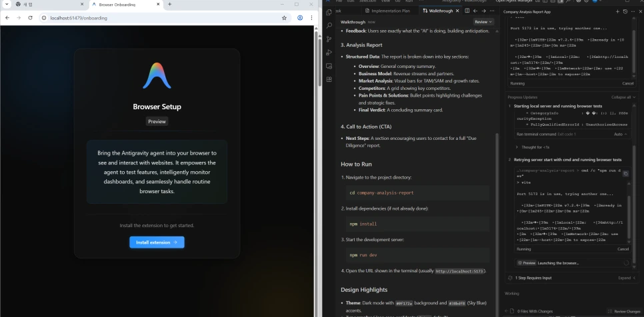Screen dimensions: 644x317
Task: Bookmark this page with the star icon
Action: pos(284,18)
